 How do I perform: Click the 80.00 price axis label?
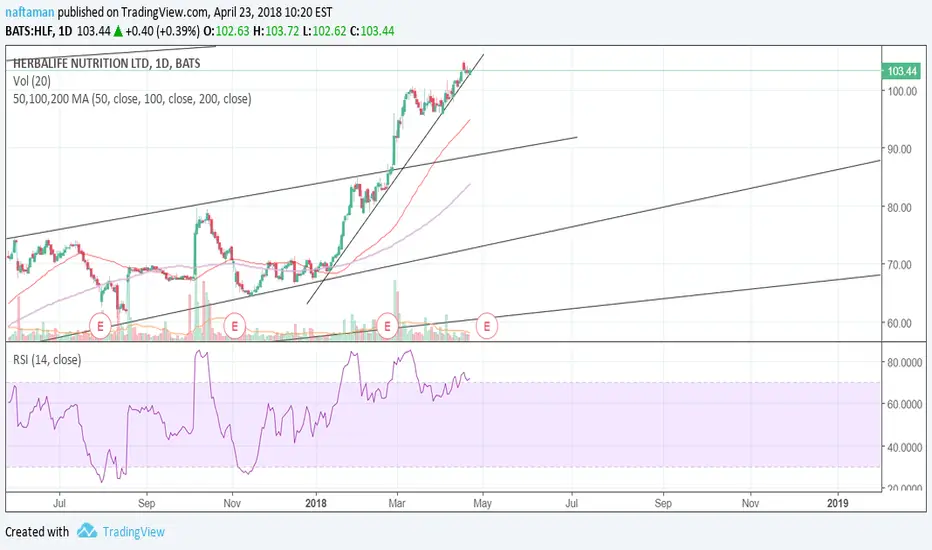click(899, 208)
